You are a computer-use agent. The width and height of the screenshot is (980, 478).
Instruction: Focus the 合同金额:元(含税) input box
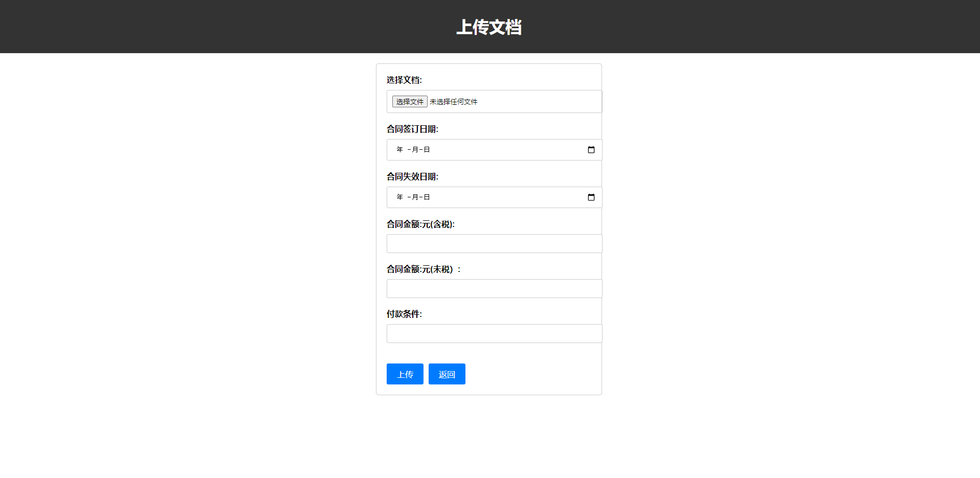pos(494,244)
